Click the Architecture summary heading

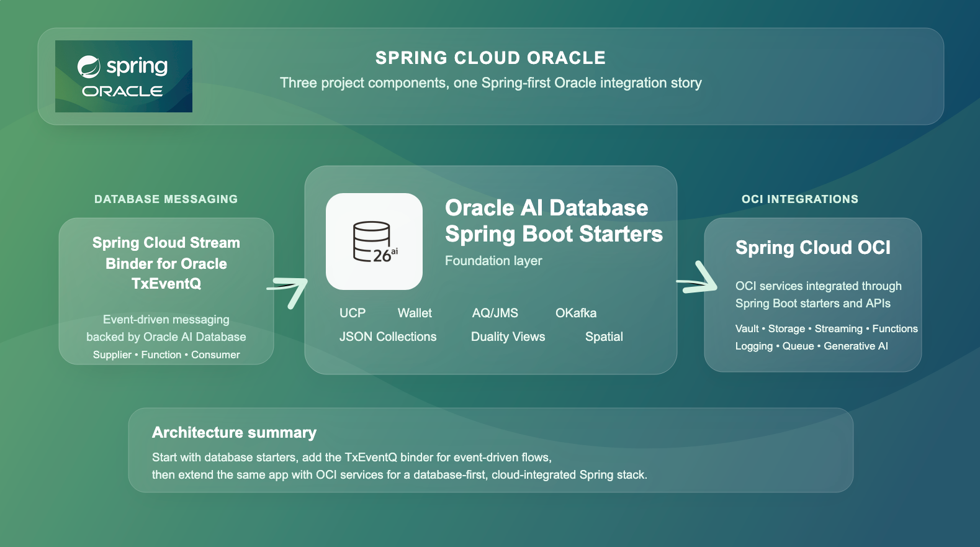(234, 432)
